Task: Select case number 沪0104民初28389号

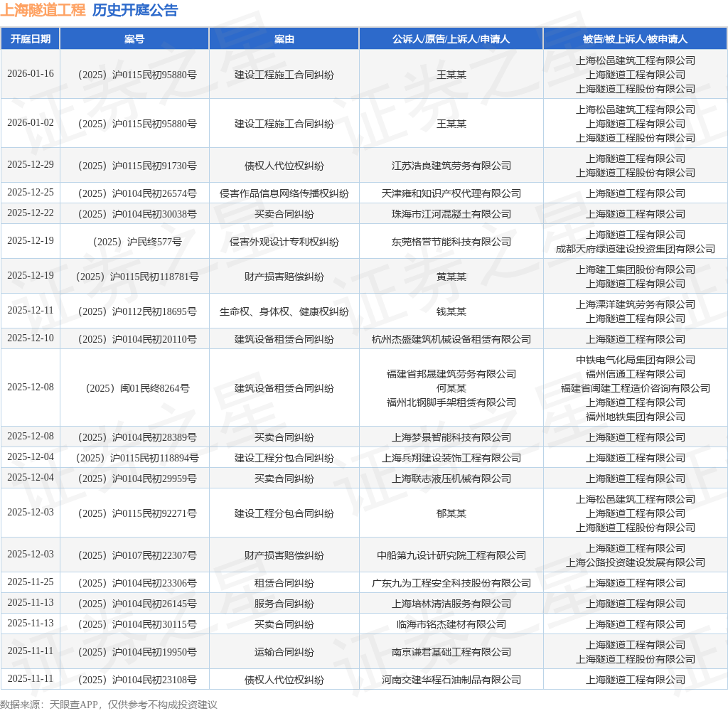Action: click(x=137, y=437)
